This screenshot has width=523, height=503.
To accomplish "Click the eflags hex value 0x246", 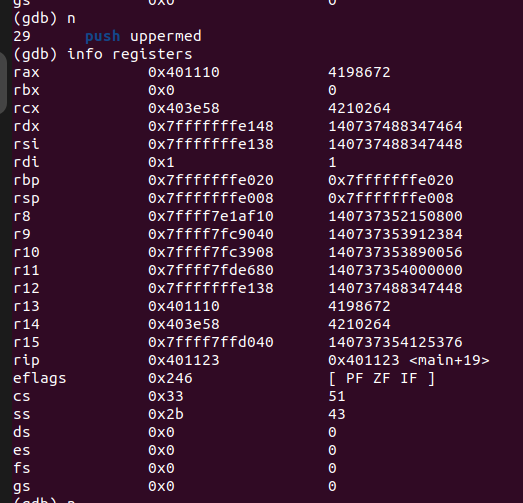I will [170, 379].
